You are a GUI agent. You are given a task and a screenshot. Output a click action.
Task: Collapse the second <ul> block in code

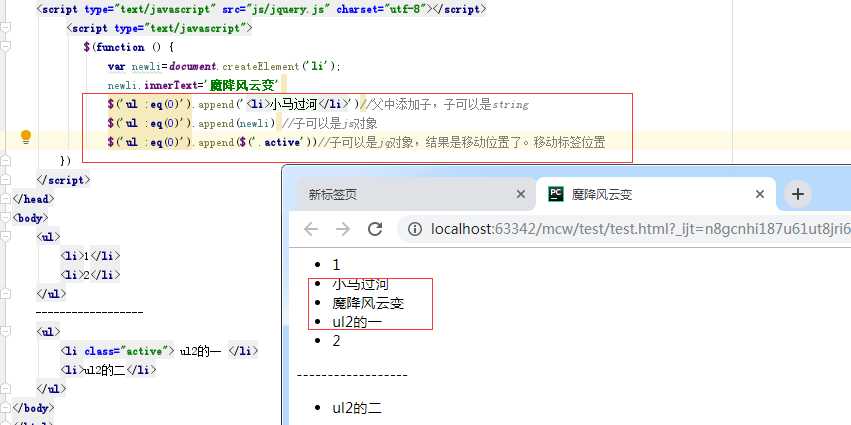(x=5, y=332)
